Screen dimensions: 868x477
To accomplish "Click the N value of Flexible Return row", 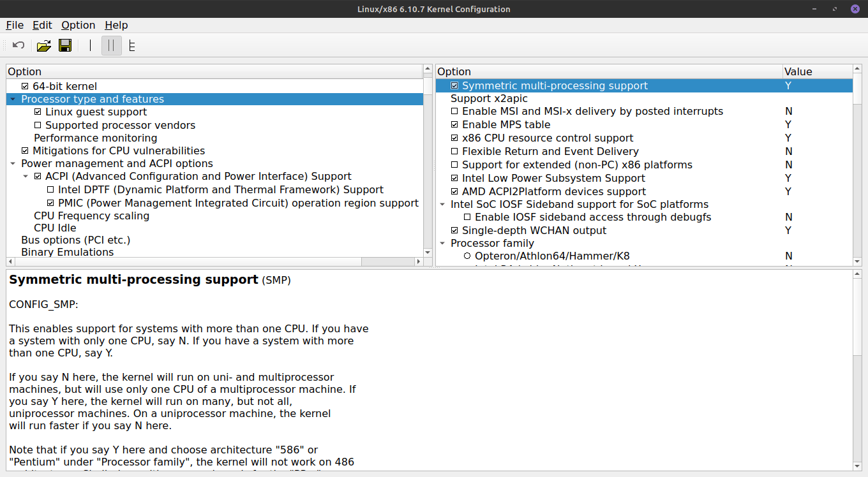I will tap(789, 152).
